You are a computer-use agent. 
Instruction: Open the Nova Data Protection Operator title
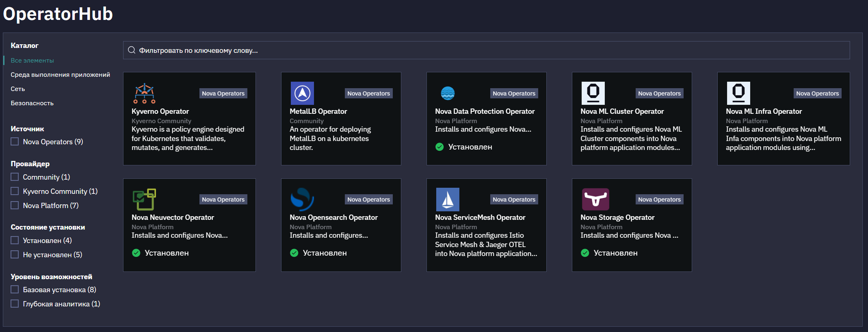tap(485, 111)
